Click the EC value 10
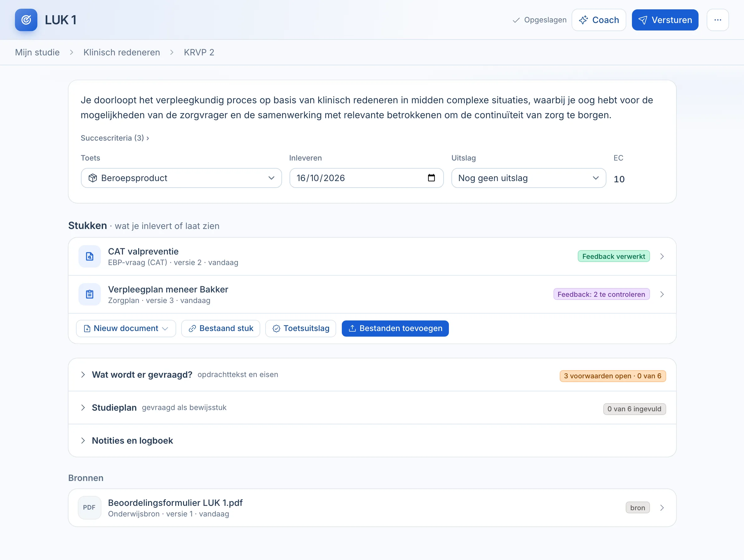Viewport: 744px width, 560px height. coord(619,179)
